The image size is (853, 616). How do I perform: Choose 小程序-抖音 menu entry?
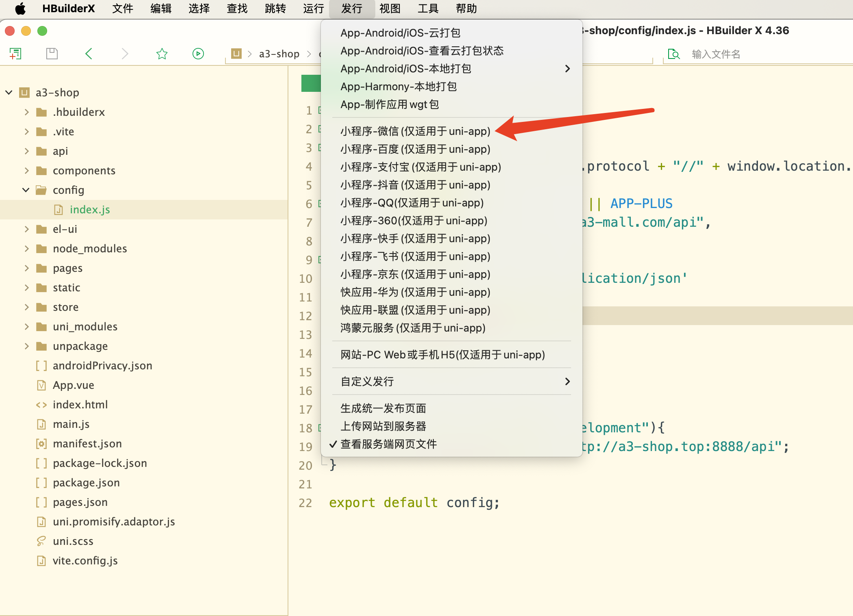click(452, 185)
